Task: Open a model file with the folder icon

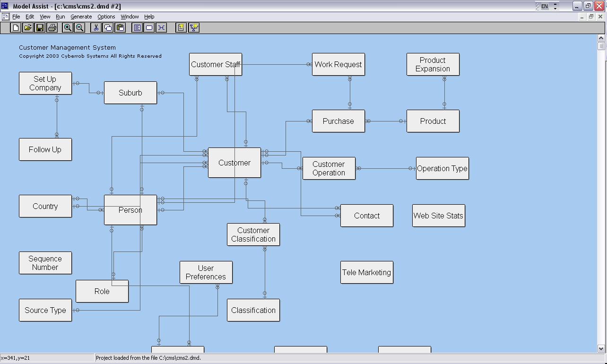Action: pyautogui.click(x=28, y=28)
